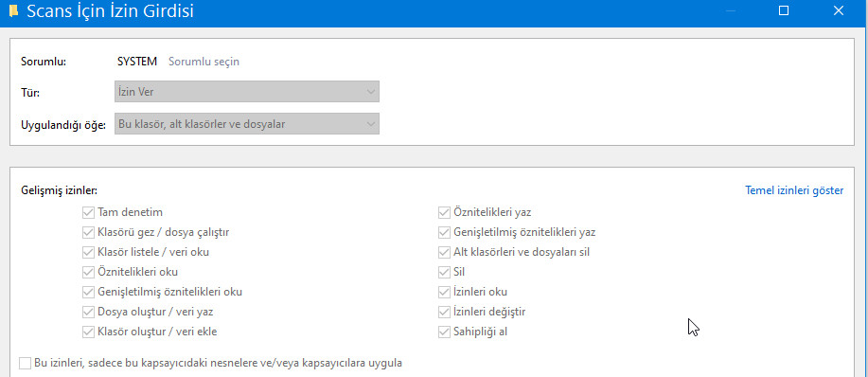Click the SYSTEM principal name

tap(137, 62)
